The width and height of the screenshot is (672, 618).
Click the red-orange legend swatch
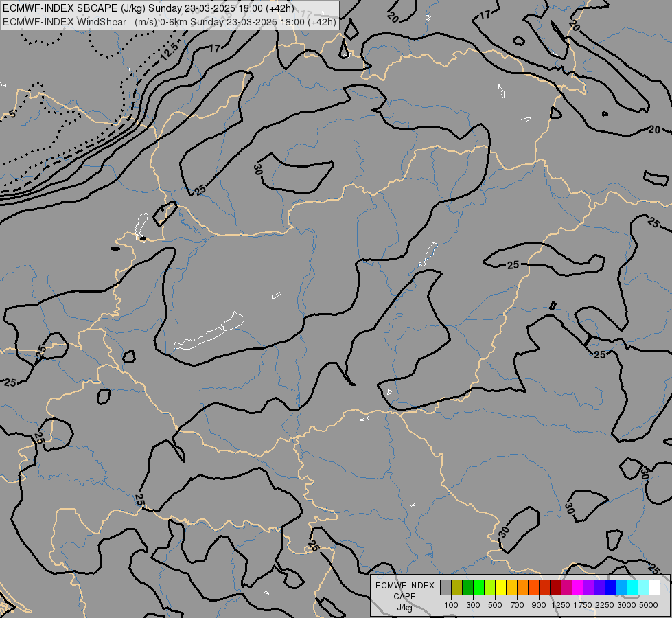(534, 588)
